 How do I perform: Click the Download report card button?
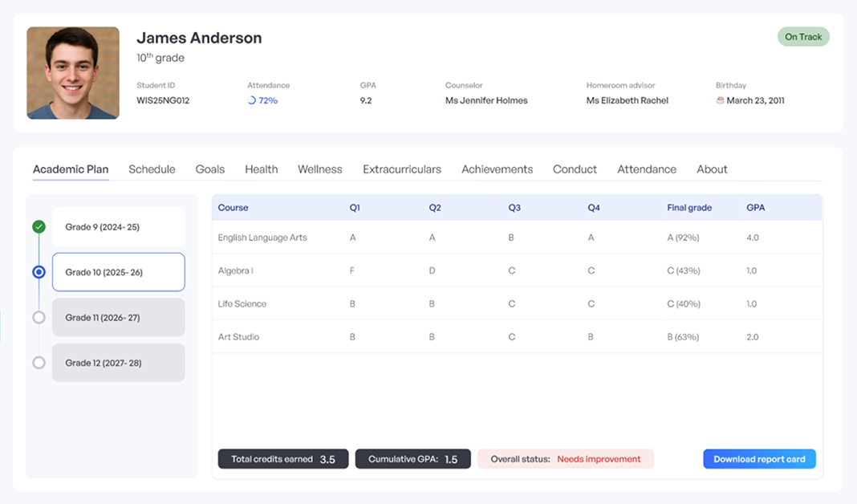pos(759,459)
